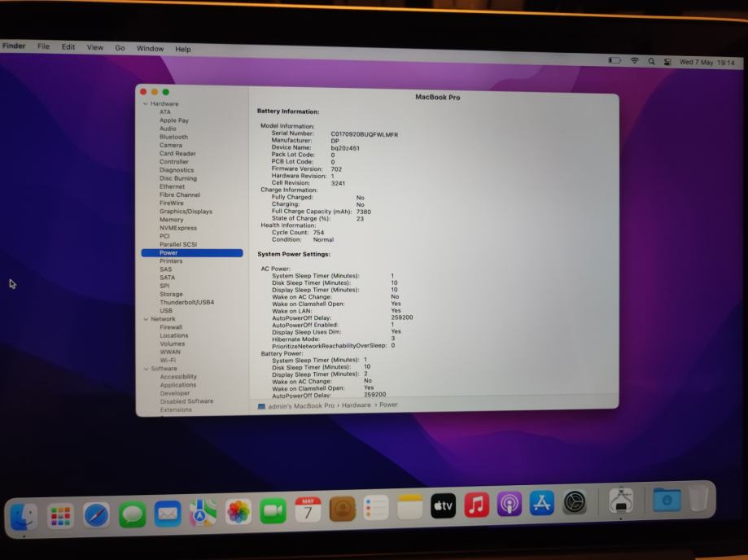Click System Information icon in Dock
Image resolution: width=748 pixels, height=560 pixels.
(x=621, y=500)
